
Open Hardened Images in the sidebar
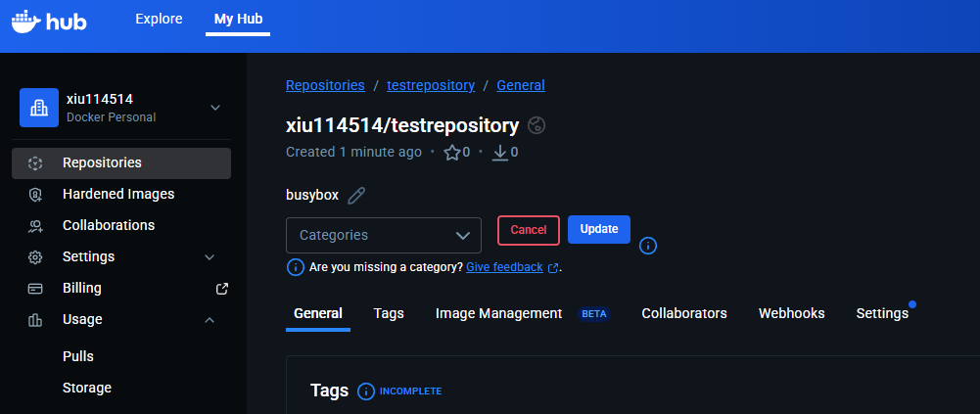[x=121, y=194]
